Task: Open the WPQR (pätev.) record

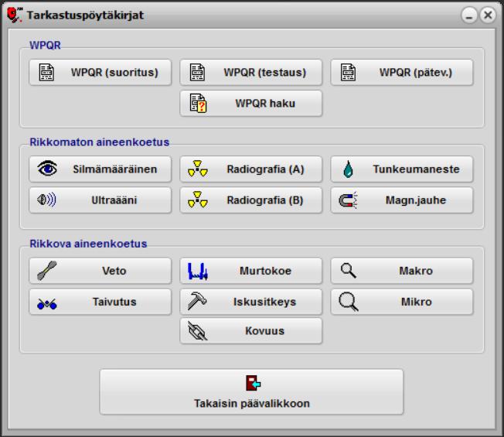Action: [x=402, y=73]
